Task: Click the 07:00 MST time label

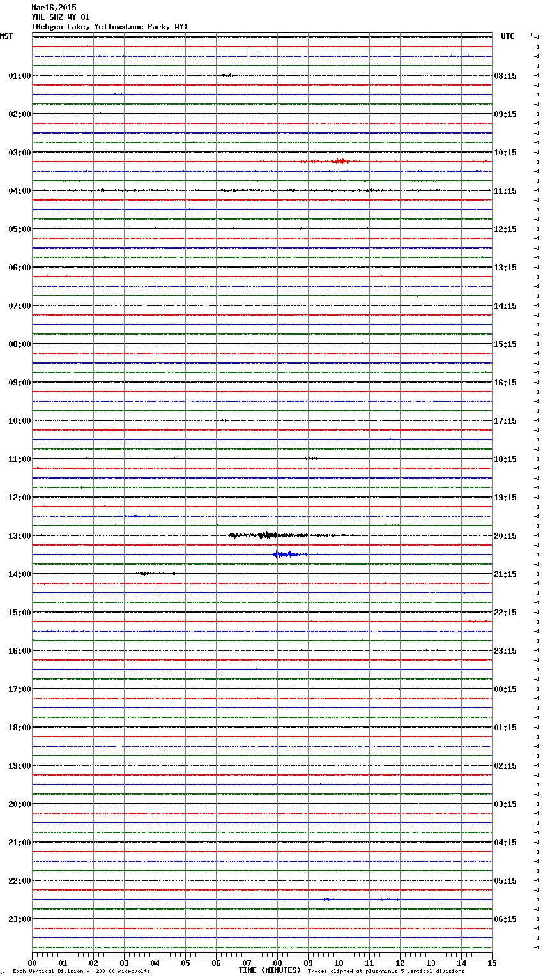Action: pyautogui.click(x=20, y=306)
